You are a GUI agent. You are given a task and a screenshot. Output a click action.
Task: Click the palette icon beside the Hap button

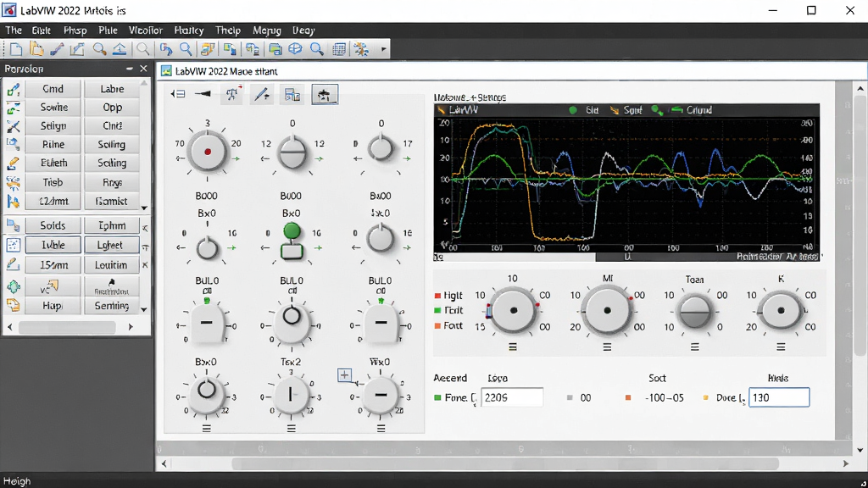click(14, 305)
